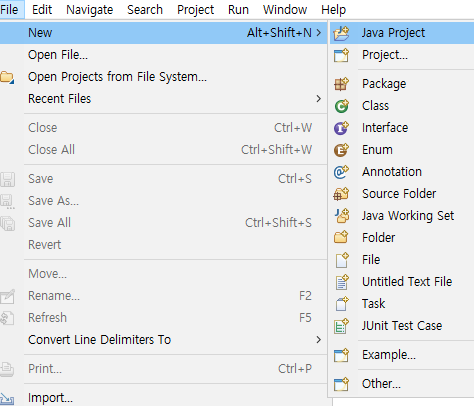The image size is (474, 406).
Task: Select Interface menu entry
Action: (x=402, y=128)
